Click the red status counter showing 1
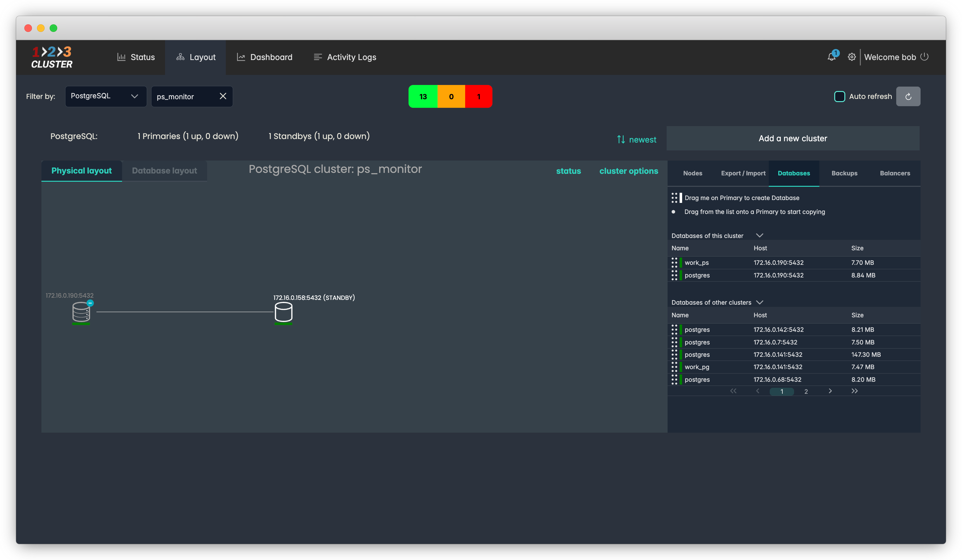962x560 pixels. [x=478, y=96]
